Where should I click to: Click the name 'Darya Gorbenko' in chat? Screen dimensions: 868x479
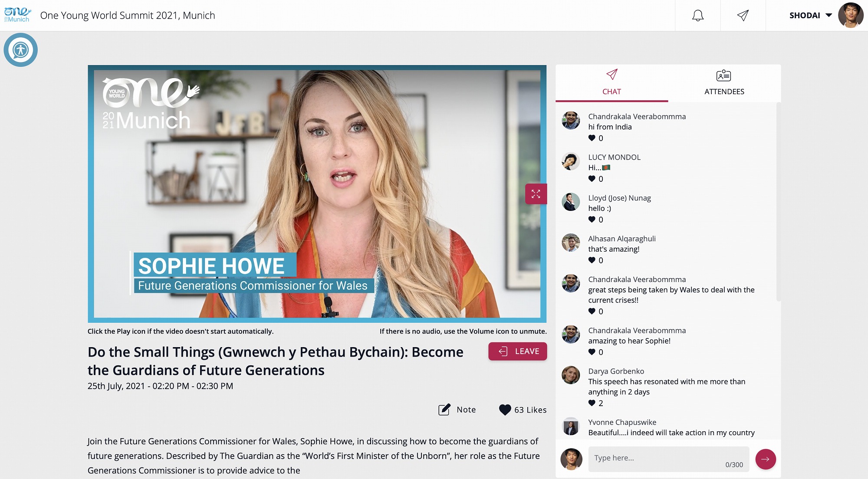[616, 371]
